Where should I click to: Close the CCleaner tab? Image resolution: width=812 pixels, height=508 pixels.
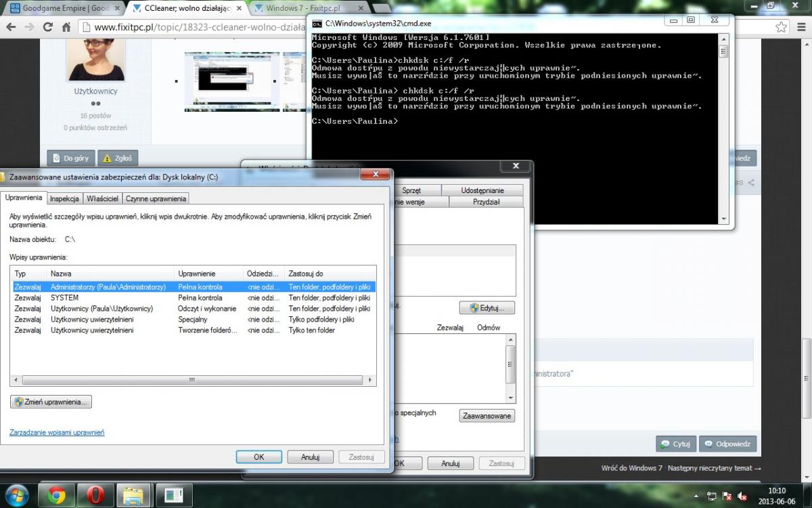(240, 8)
